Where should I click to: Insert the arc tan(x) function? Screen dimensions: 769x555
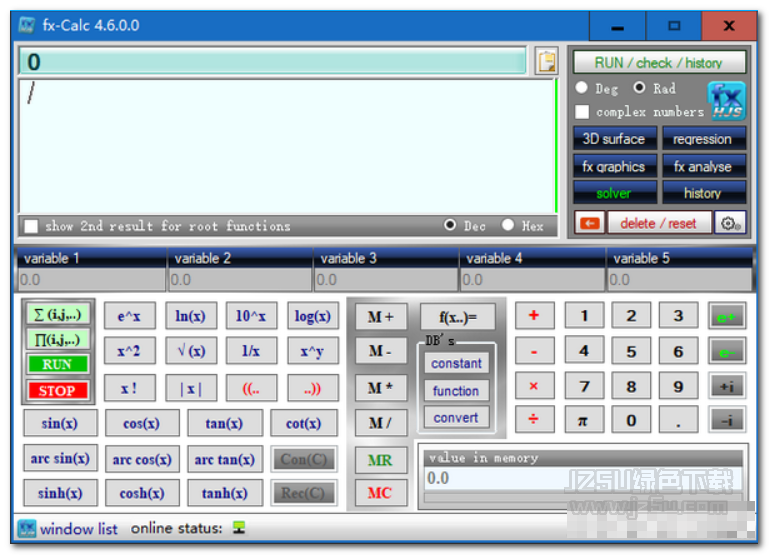tap(225, 459)
